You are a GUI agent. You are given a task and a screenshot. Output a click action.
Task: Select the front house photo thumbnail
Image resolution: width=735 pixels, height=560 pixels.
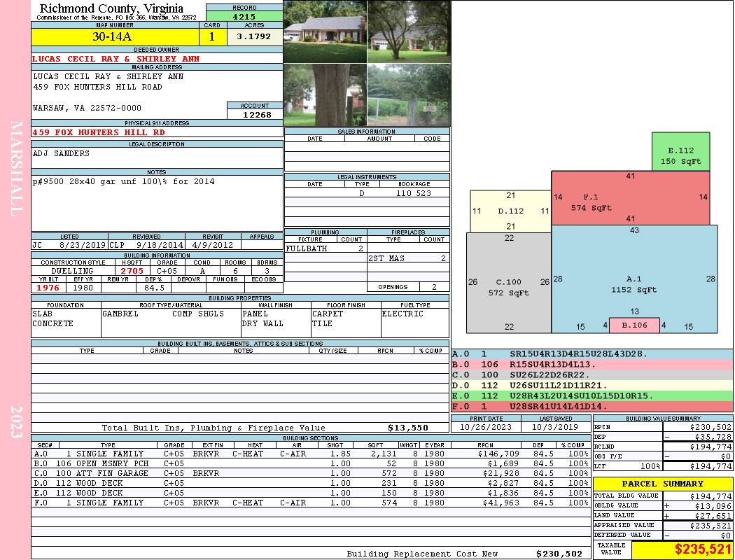pos(325,31)
